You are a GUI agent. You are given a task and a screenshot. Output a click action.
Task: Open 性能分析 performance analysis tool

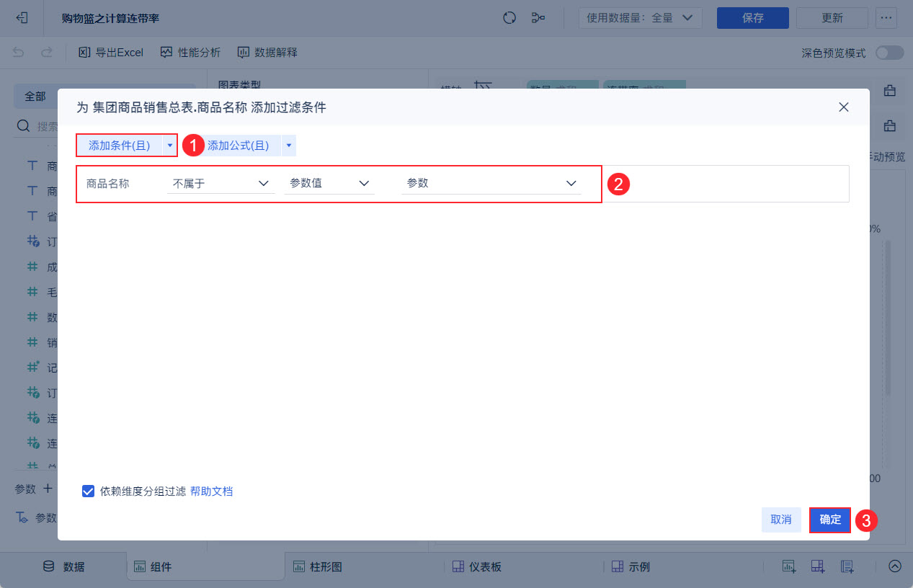point(190,53)
